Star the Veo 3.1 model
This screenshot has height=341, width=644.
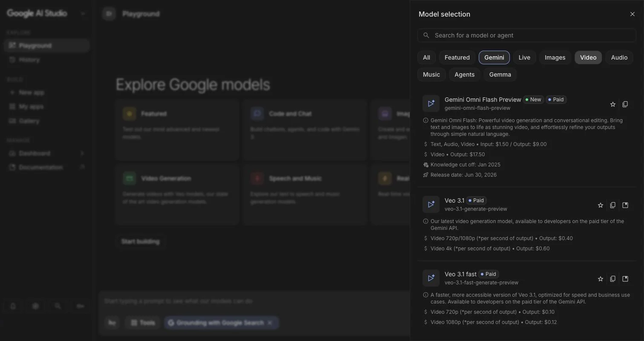click(601, 205)
